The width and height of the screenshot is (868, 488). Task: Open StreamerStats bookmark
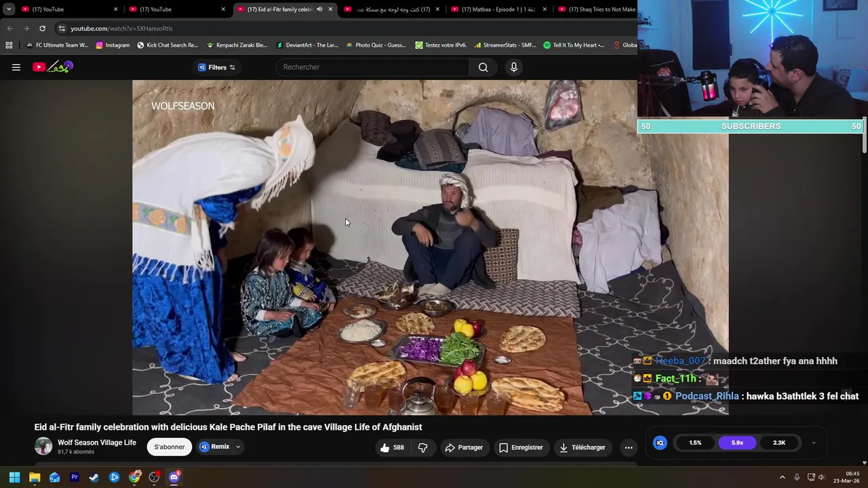pos(505,45)
